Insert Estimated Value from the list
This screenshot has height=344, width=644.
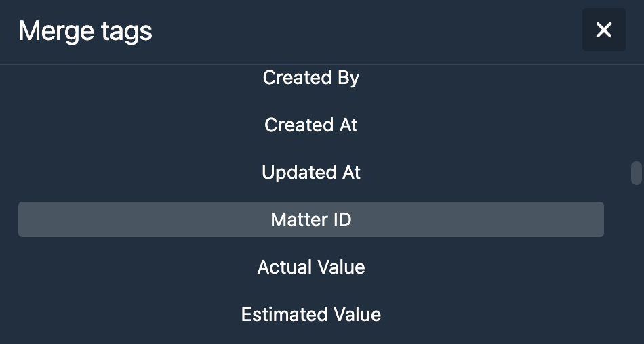[311, 314]
